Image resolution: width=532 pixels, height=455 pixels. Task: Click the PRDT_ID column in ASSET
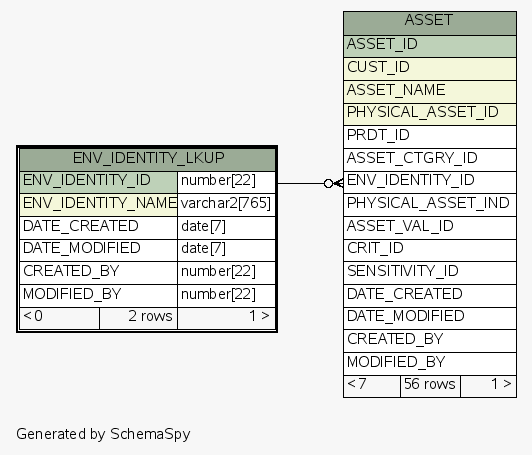click(x=430, y=137)
